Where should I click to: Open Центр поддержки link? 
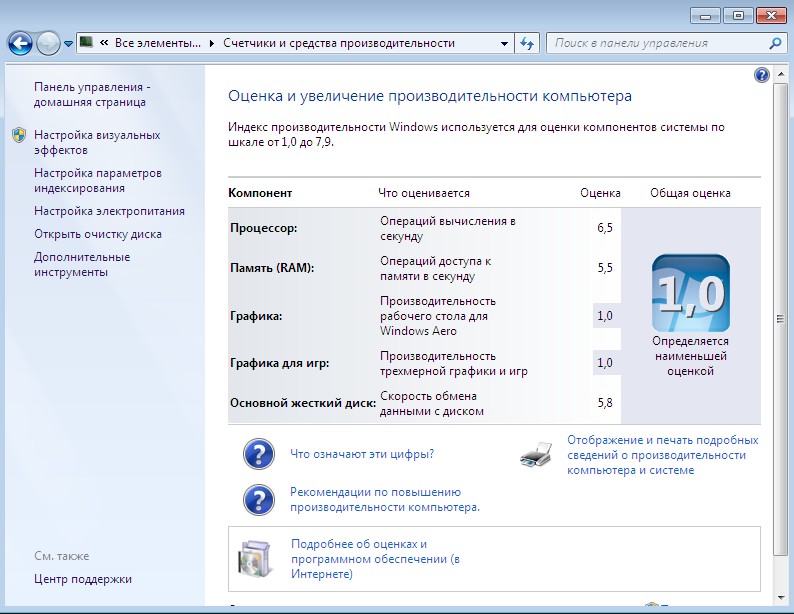[83, 579]
